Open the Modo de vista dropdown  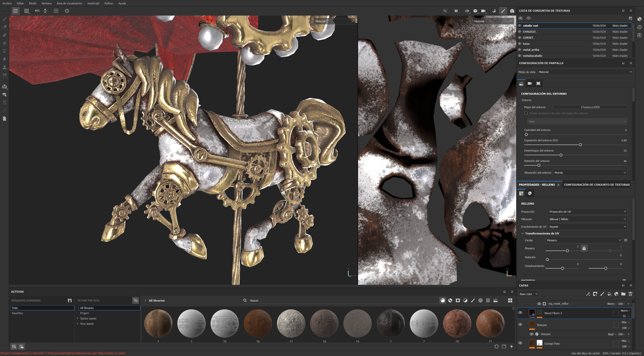tap(585, 72)
